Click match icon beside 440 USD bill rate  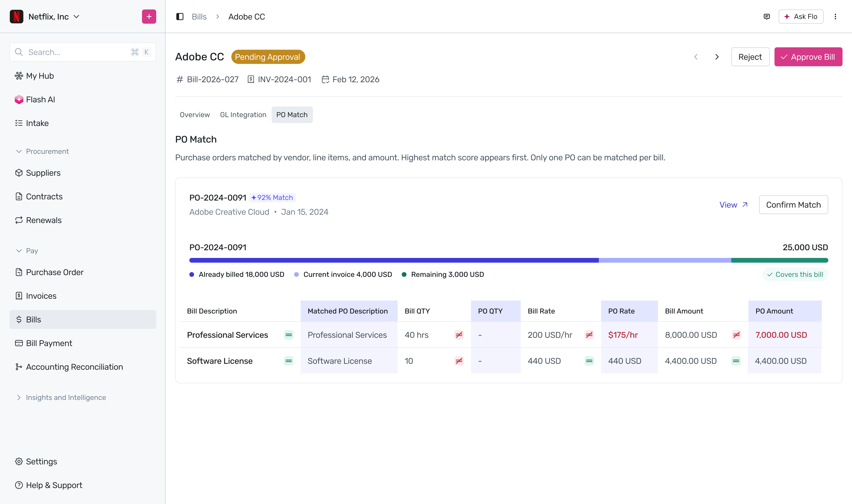589,361
